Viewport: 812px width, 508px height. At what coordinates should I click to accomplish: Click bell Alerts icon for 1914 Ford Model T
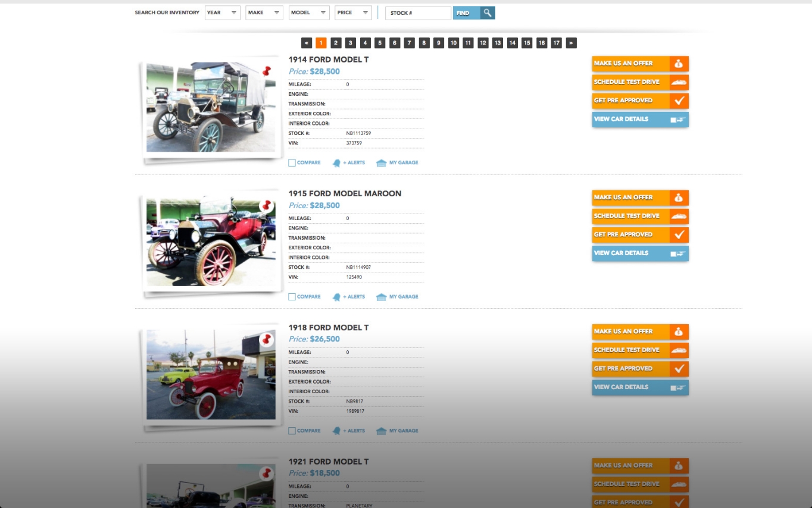tap(336, 163)
